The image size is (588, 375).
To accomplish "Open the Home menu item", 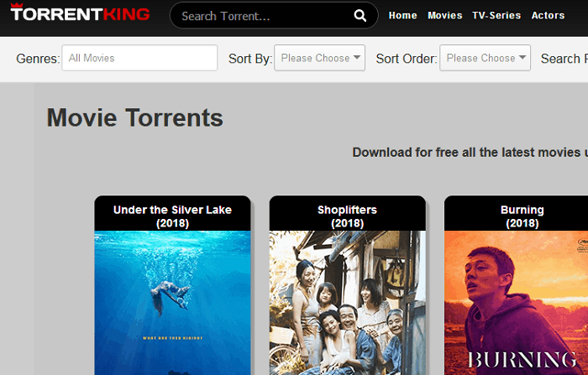I will pyautogui.click(x=402, y=15).
